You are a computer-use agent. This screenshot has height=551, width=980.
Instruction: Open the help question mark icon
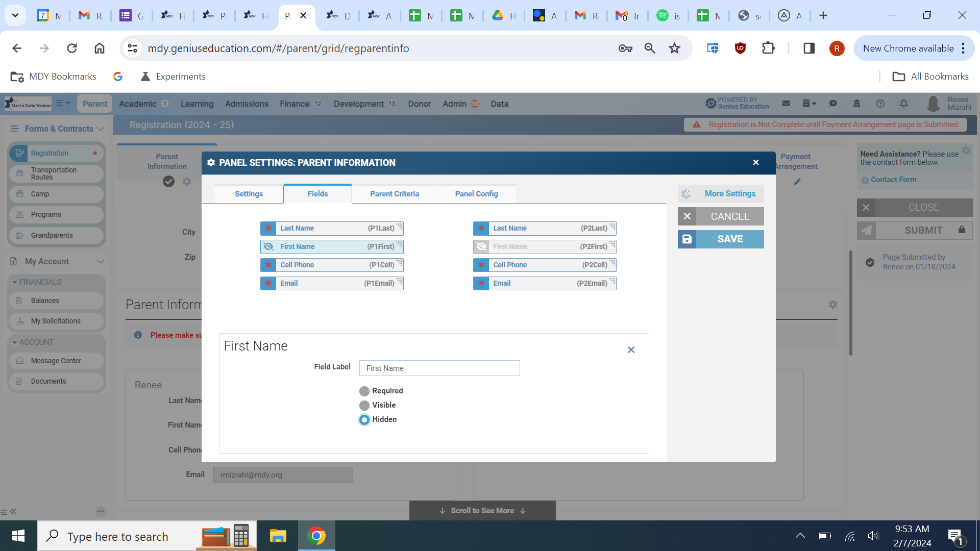[x=880, y=104]
